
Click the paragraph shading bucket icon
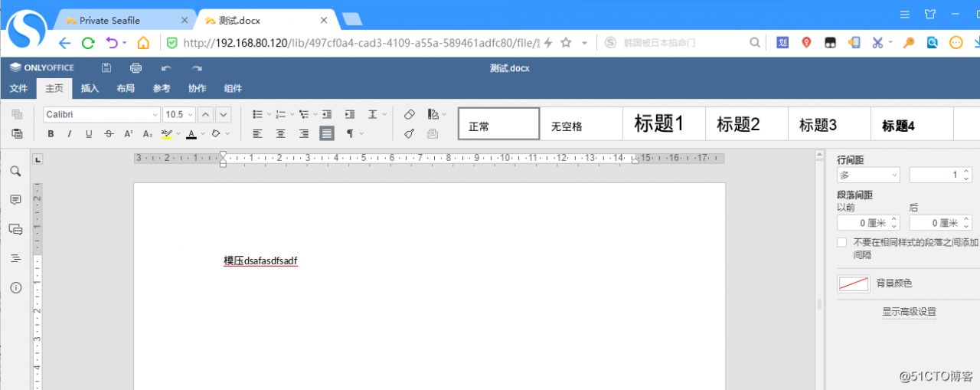215,133
